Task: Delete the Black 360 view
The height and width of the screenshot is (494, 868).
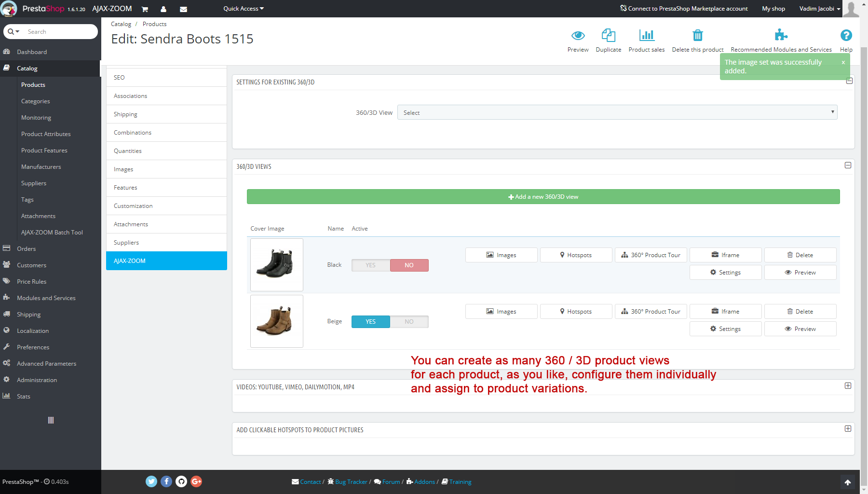Action: (x=800, y=255)
